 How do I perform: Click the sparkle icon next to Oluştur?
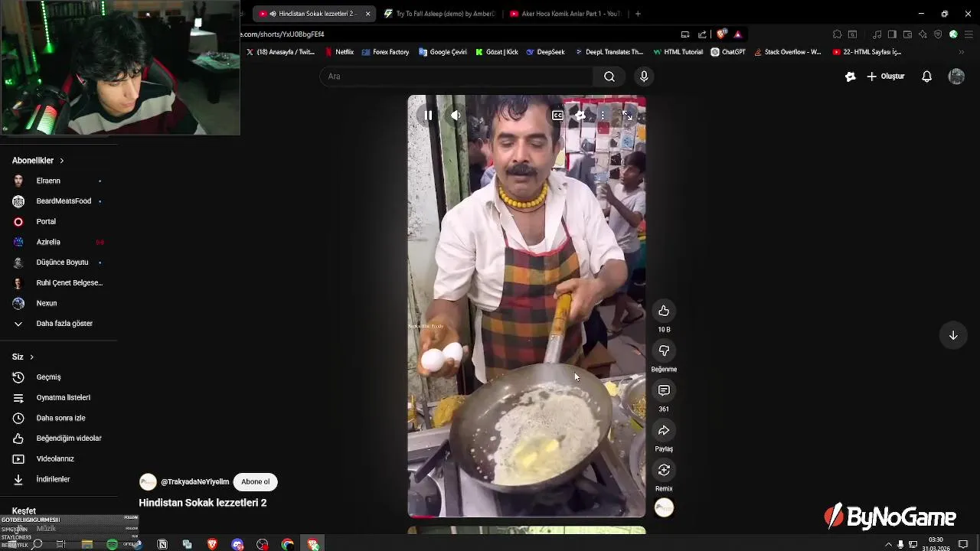[x=850, y=77]
